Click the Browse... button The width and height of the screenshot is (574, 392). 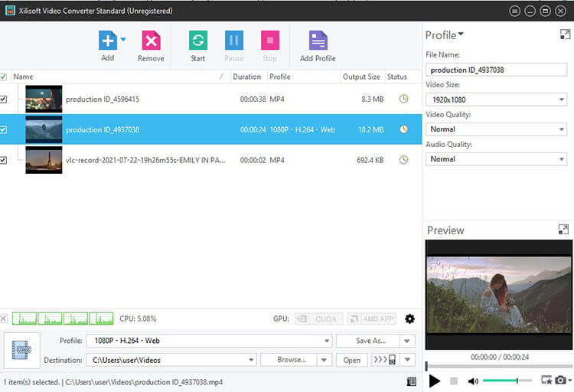click(289, 360)
